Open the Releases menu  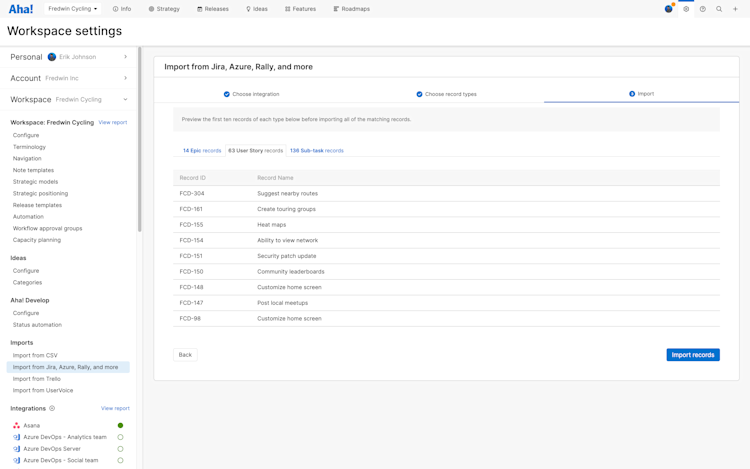[x=213, y=9]
